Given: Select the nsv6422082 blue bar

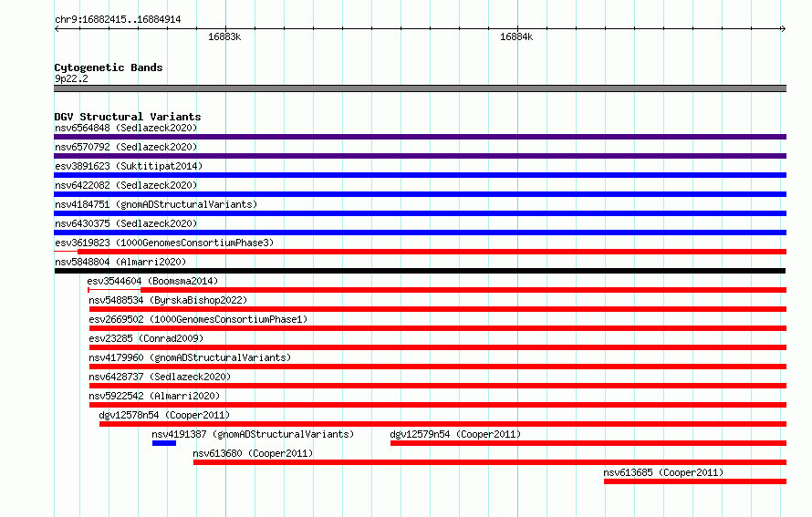Looking at the screenshot, I should coord(420,194).
